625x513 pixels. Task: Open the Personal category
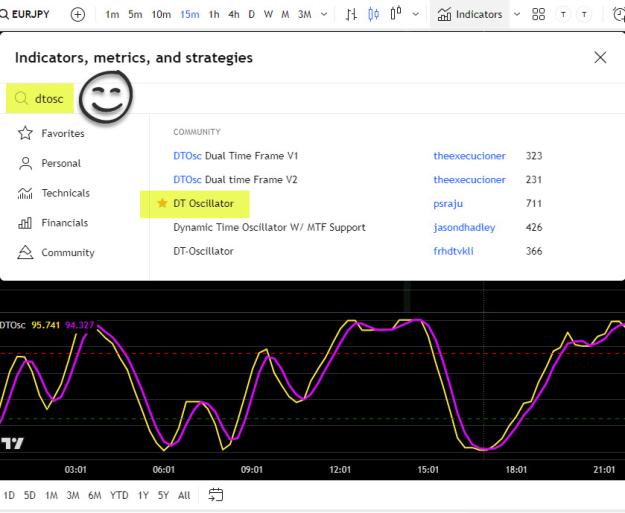coord(49,163)
